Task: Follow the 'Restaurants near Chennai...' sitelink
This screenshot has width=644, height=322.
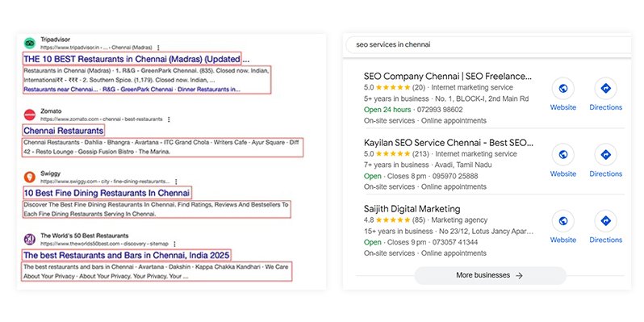Action: pyautogui.click(x=61, y=89)
